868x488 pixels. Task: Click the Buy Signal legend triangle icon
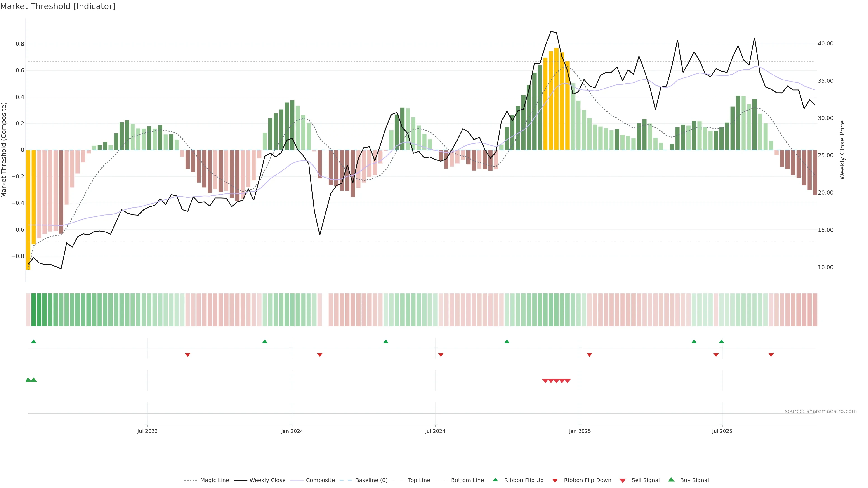tap(671, 480)
